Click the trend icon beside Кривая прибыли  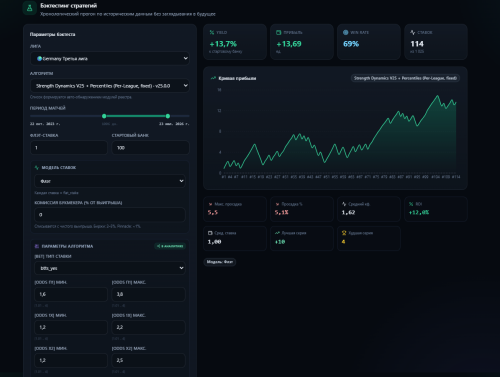click(213, 78)
